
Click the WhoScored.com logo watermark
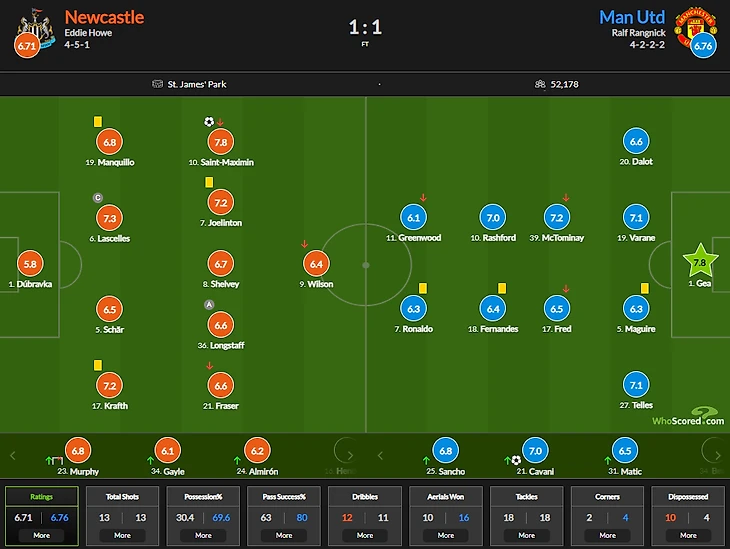coord(692,417)
